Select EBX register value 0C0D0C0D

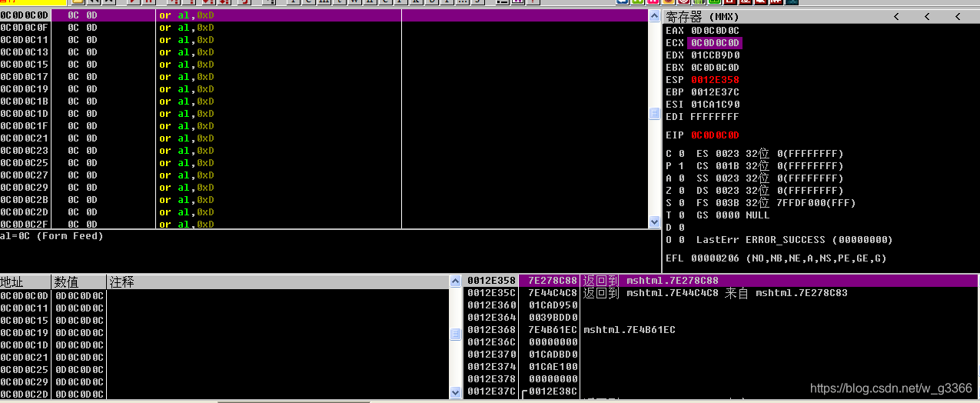[715, 68]
